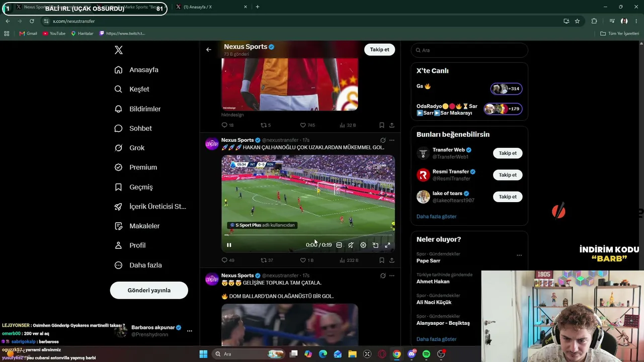The image size is (644, 362).
Task: Open Grok actions on the Çalhanoğlu post
Action: [383, 140]
